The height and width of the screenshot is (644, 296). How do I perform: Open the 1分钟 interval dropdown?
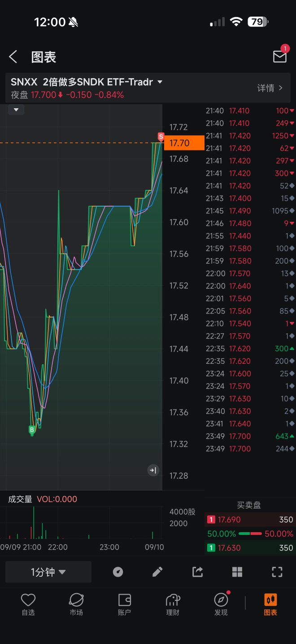pos(48,572)
